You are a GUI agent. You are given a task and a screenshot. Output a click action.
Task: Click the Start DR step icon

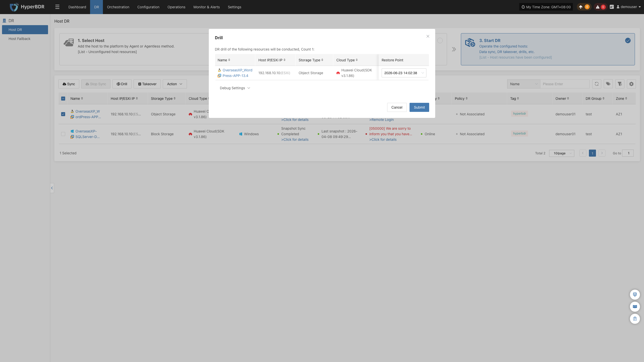(x=470, y=42)
